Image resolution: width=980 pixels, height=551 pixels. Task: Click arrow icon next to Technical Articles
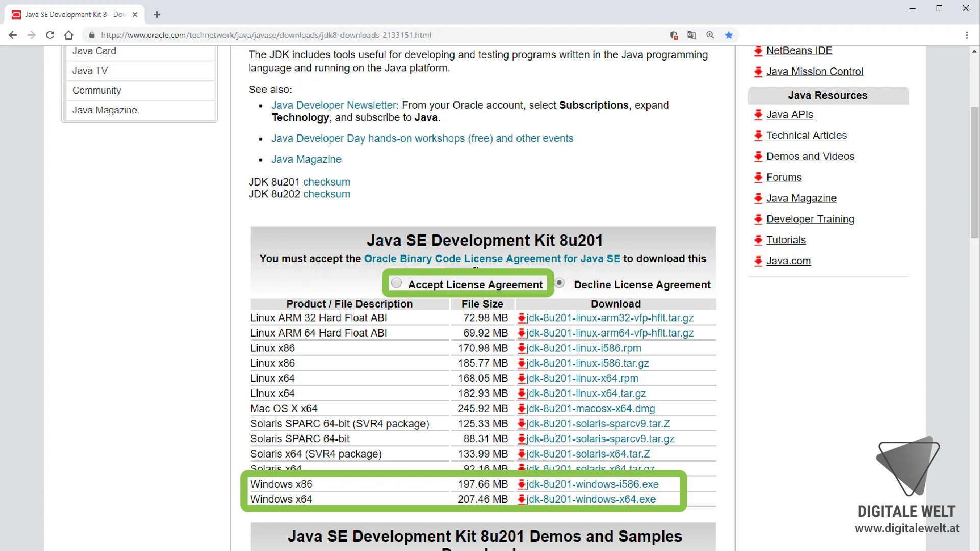[758, 136]
